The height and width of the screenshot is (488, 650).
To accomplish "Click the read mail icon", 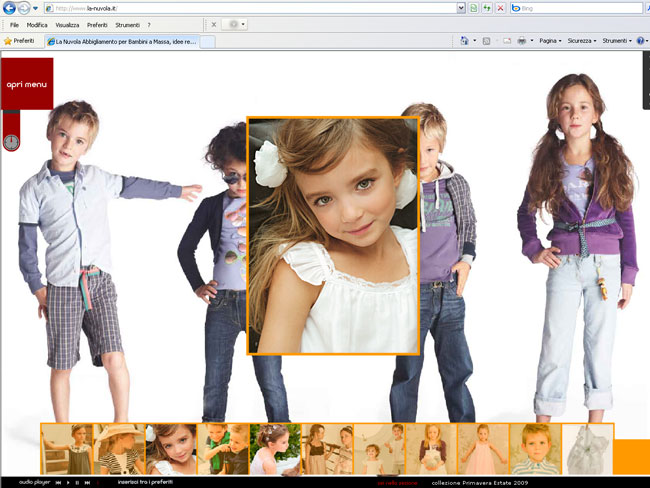I will (507, 41).
